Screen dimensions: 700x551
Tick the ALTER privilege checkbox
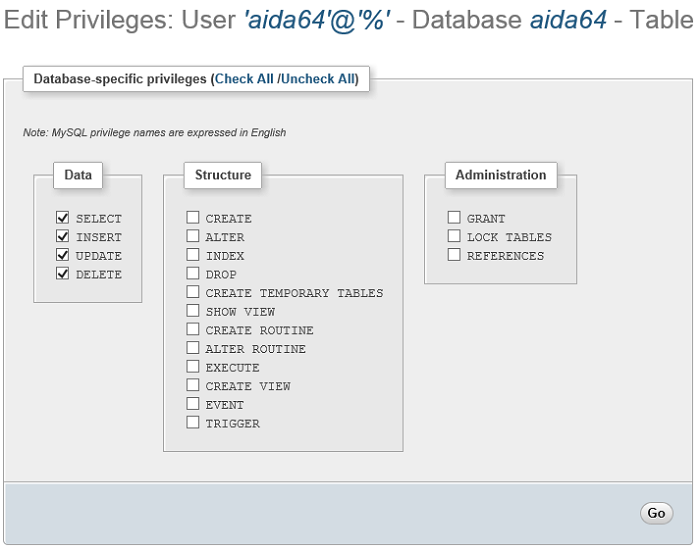(x=193, y=237)
